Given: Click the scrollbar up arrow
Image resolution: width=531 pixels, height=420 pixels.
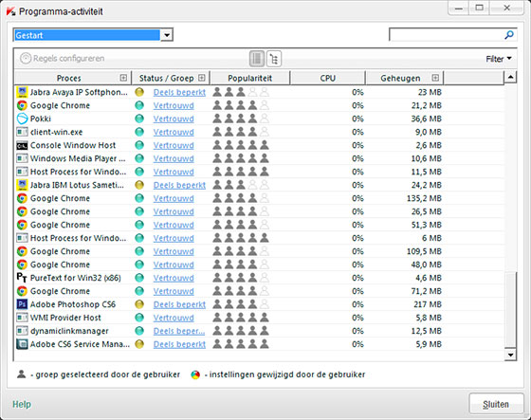Looking at the screenshot, I should [x=510, y=78].
